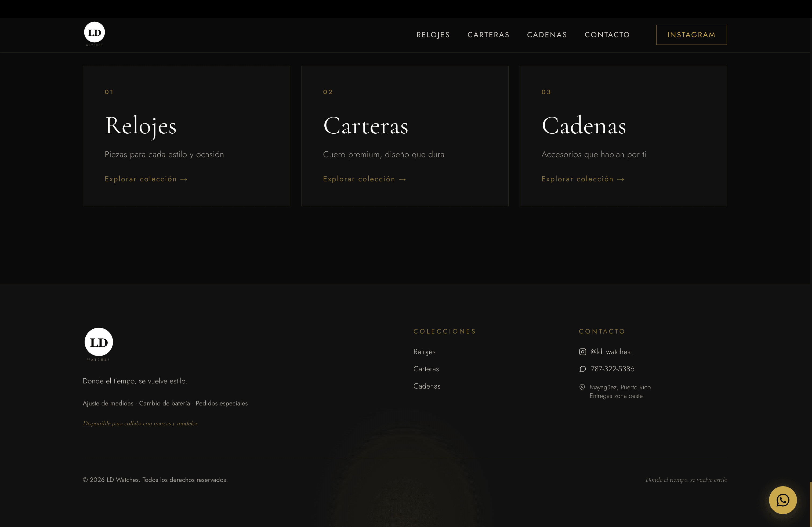
Task: Click footer tagline under the LD logo
Action: (135, 381)
